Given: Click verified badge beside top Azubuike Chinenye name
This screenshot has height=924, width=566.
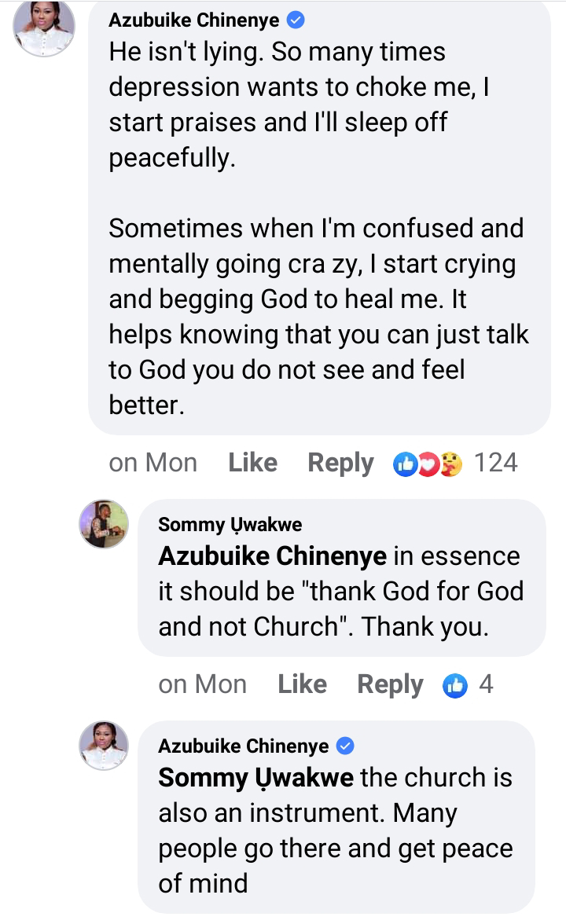Looking at the screenshot, I should coord(296,20).
